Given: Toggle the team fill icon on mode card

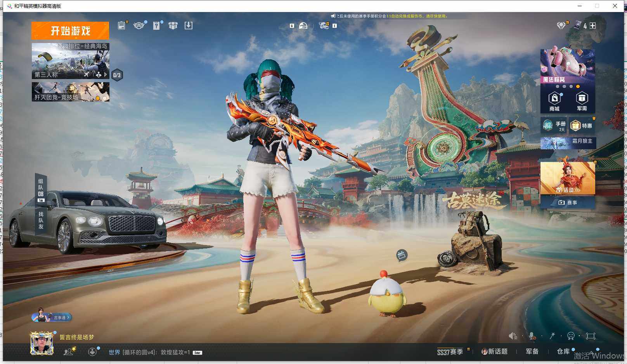Looking at the screenshot, I should click(98, 74).
